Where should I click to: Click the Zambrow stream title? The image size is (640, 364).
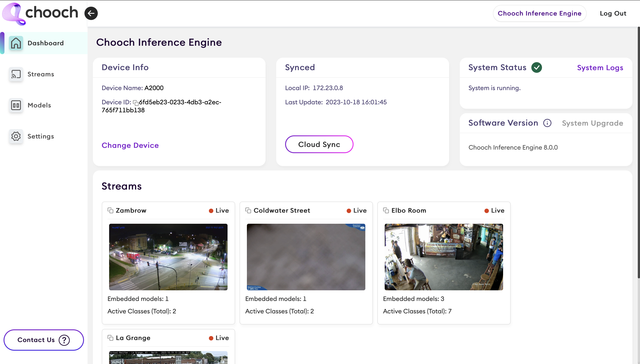pyautogui.click(x=131, y=210)
